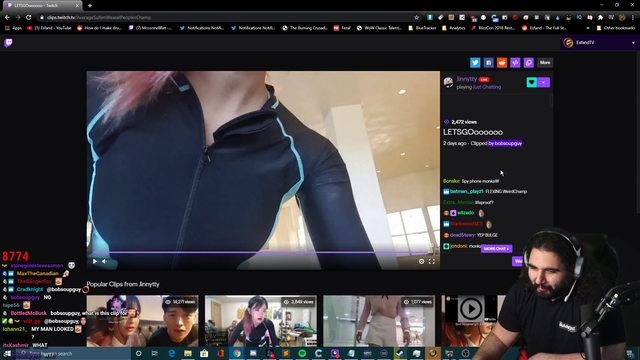
Task: Open the More share options
Action: coord(545,62)
